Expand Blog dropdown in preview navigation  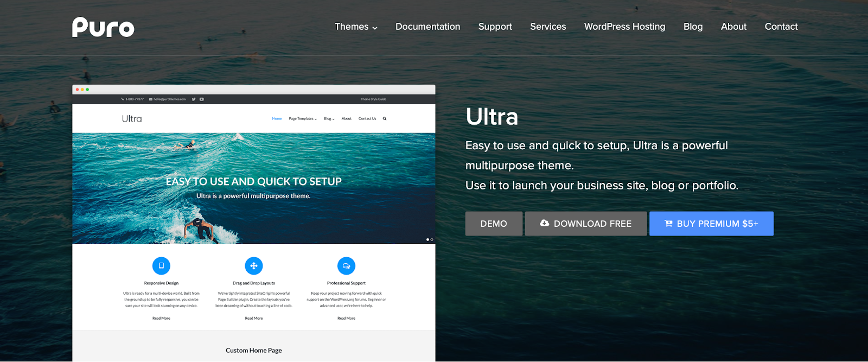329,118
